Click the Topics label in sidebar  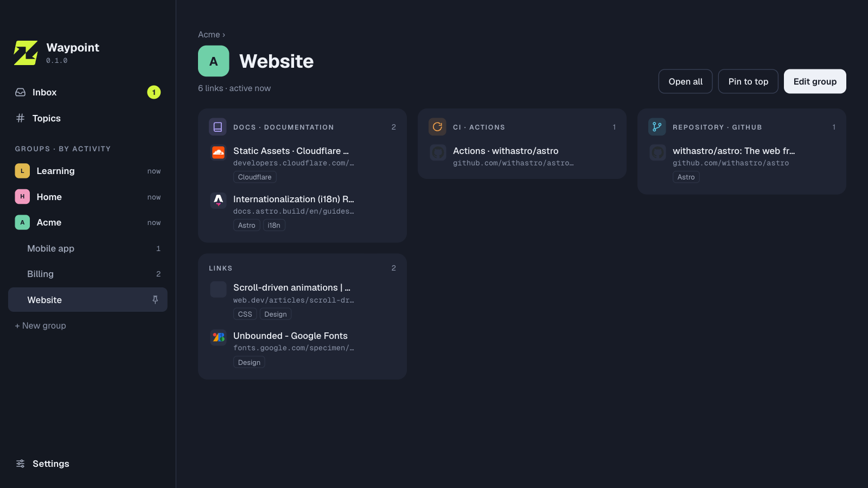[47, 118]
